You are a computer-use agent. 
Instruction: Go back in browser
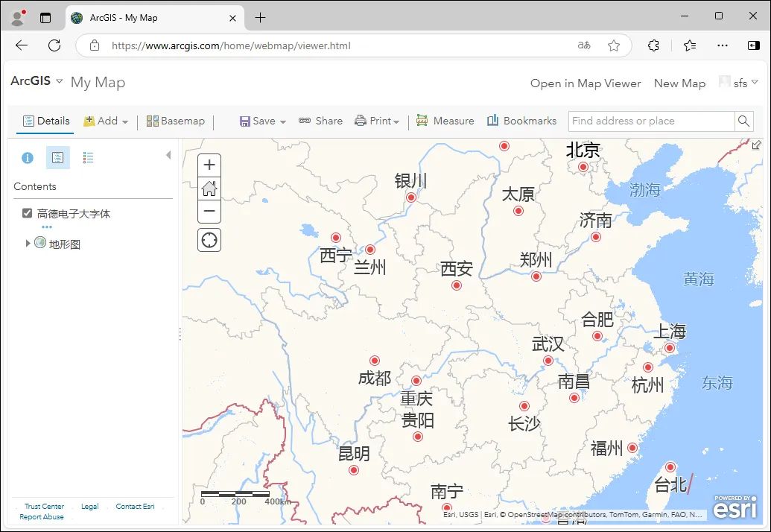pyautogui.click(x=21, y=45)
